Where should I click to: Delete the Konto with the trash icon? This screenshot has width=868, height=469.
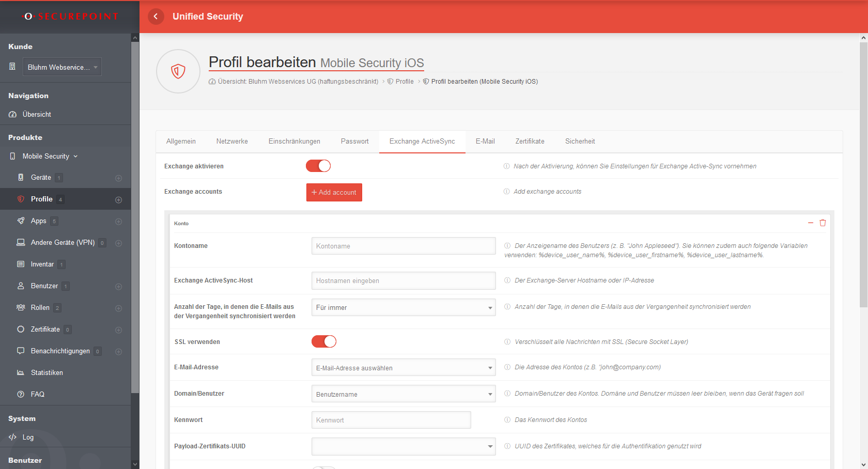click(823, 223)
